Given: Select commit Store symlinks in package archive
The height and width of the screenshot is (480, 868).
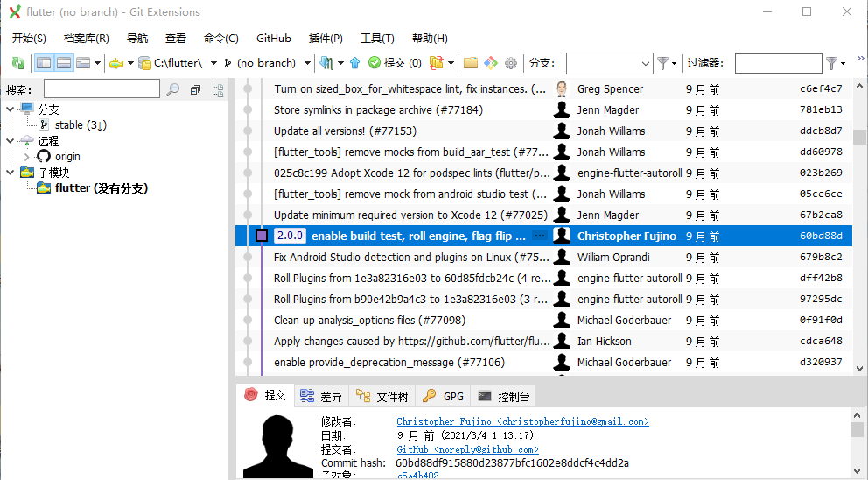Looking at the screenshot, I should (x=378, y=109).
